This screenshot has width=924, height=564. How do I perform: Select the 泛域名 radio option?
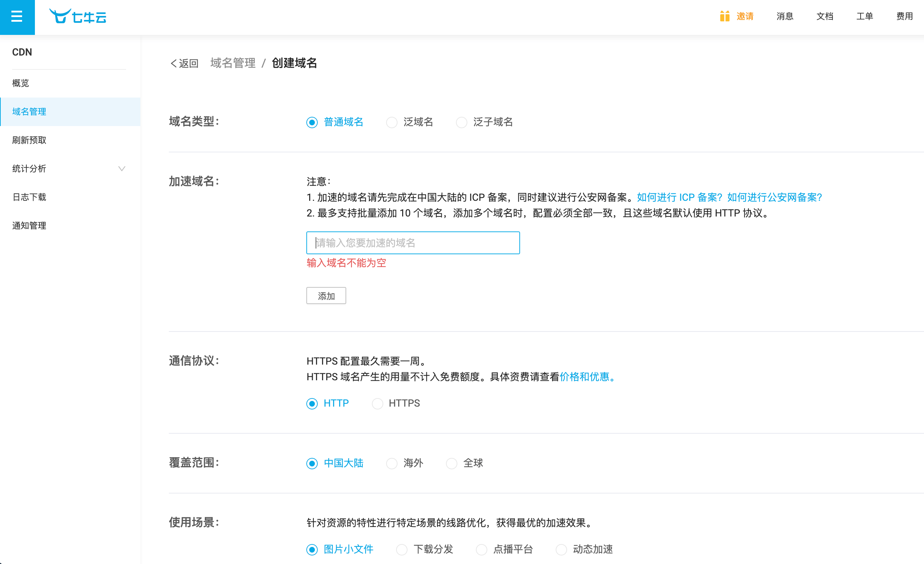392,122
